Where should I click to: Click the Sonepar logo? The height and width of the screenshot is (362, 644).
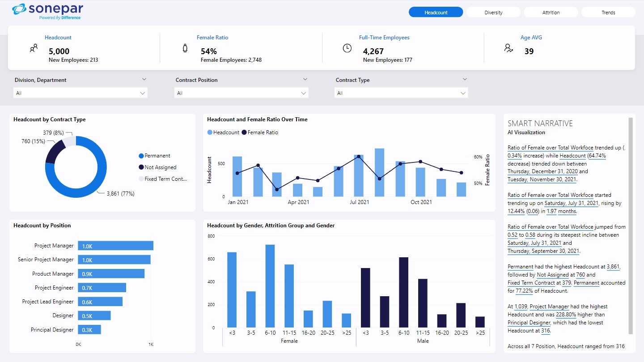(x=47, y=11)
